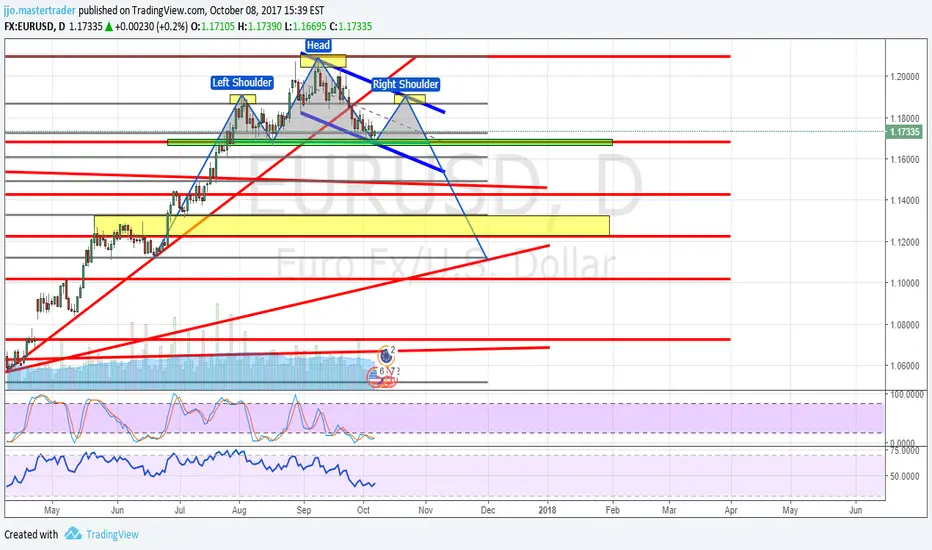Click the 1.12000 price axis label

click(x=904, y=242)
